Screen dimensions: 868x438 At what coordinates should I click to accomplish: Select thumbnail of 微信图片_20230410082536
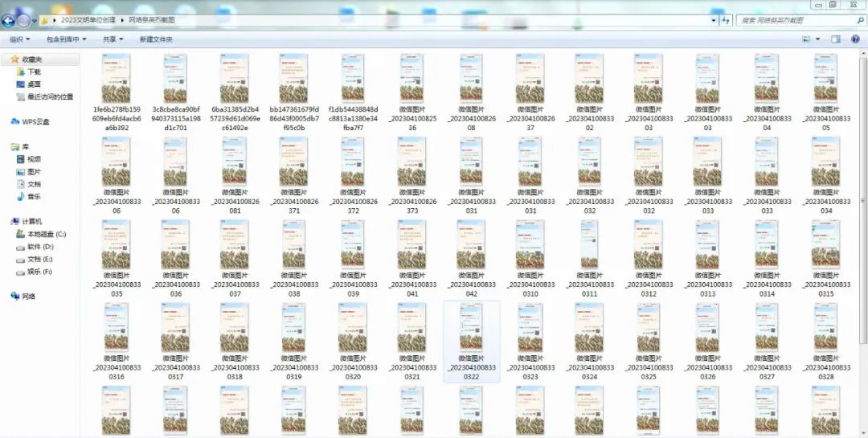pos(411,78)
